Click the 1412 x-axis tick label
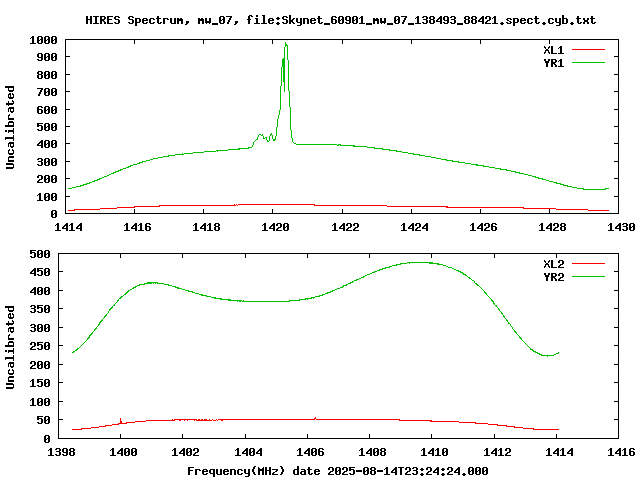640x480 pixels. click(x=497, y=452)
